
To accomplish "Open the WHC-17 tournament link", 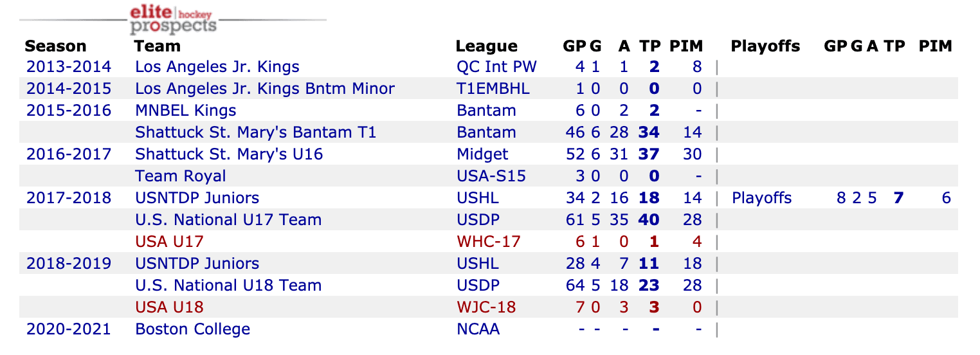I will (488, 242).
